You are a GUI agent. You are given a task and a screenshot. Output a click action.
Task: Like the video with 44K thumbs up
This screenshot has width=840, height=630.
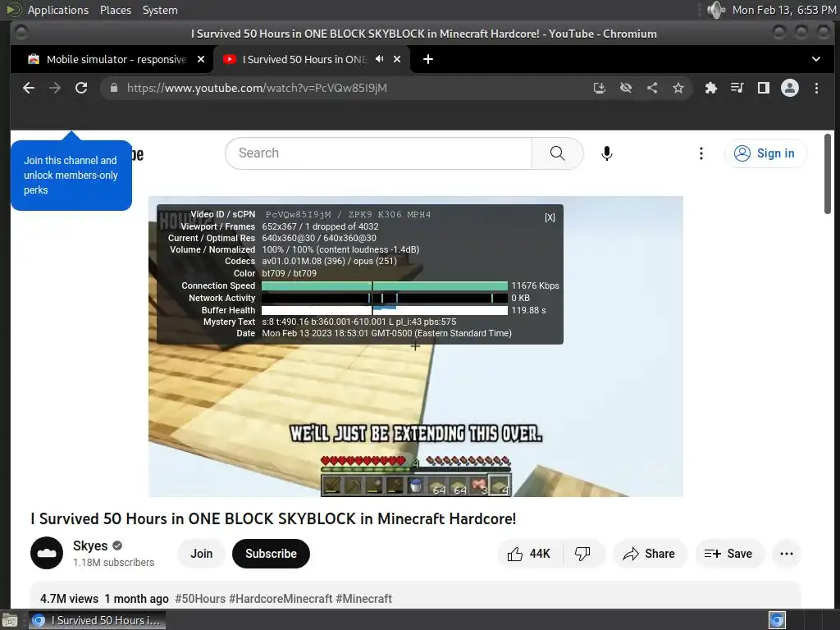(529, 554)
